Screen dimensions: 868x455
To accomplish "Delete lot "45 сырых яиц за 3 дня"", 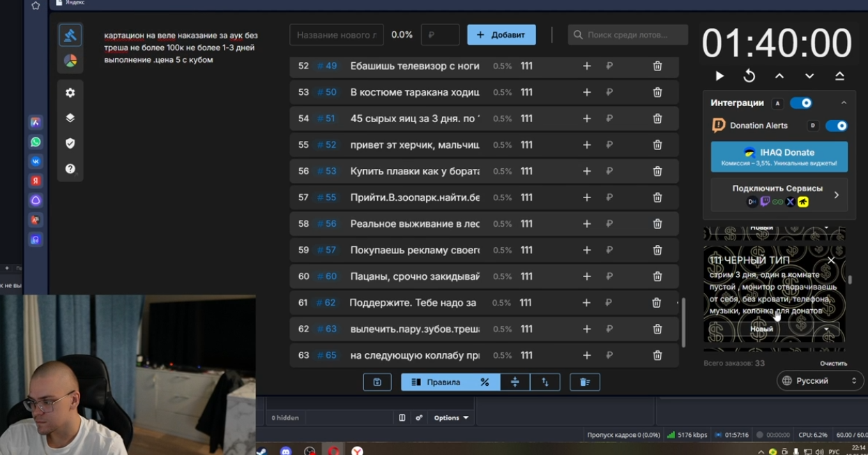I will (657, 119).
